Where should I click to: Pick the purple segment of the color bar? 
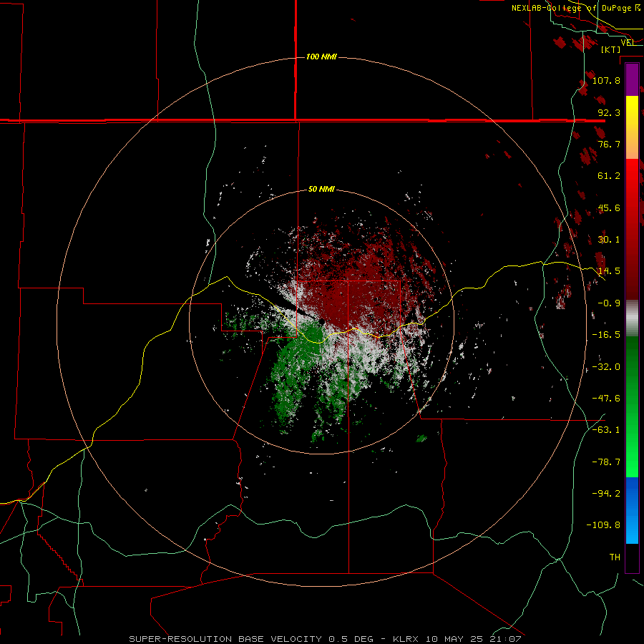632,79
